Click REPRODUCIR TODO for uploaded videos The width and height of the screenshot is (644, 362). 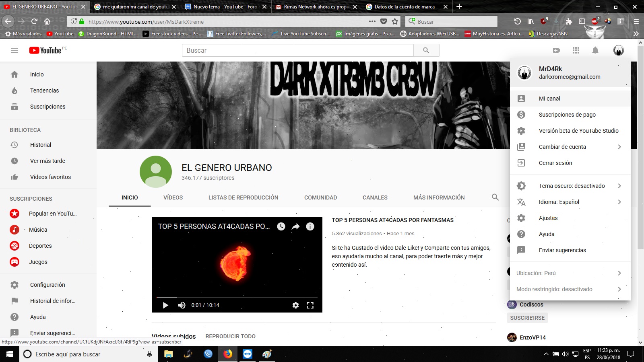[231, 336]
